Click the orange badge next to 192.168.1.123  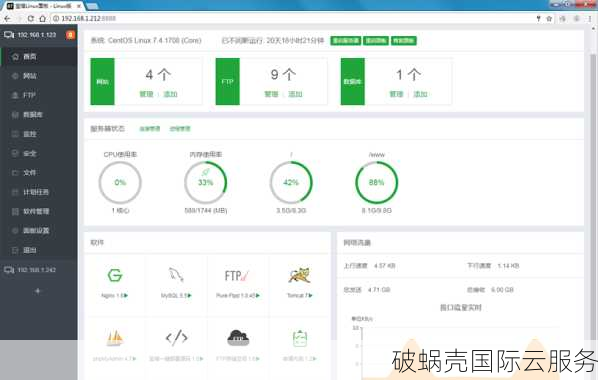pyautogui.click(x=70, y=35)
